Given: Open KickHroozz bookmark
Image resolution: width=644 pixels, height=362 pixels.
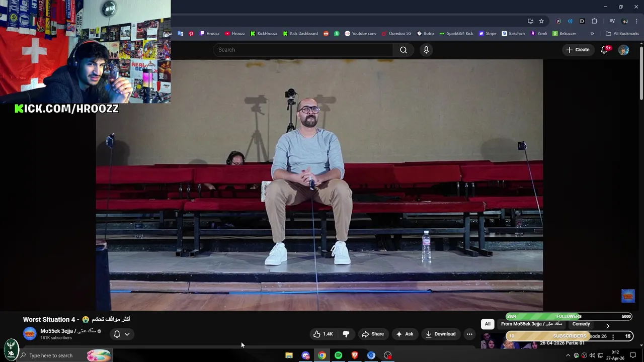Looking at the screenshot, I should (x=264, y=34).
